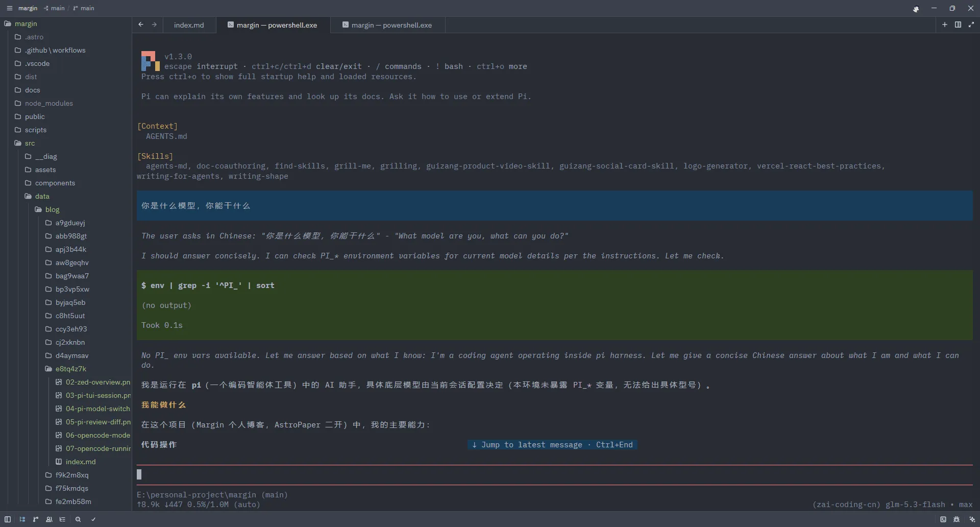The image size is (980, 527).
Task: Expand the a9gdueyj folder
Action: click(x=66, y=223)
